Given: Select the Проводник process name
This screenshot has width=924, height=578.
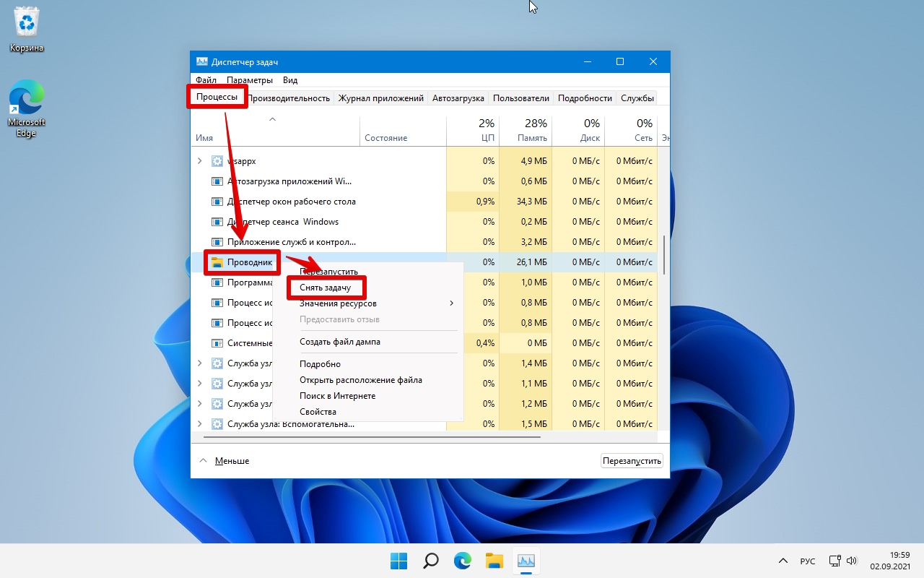Looking at the screenshot, I should [x=250, y=262].
